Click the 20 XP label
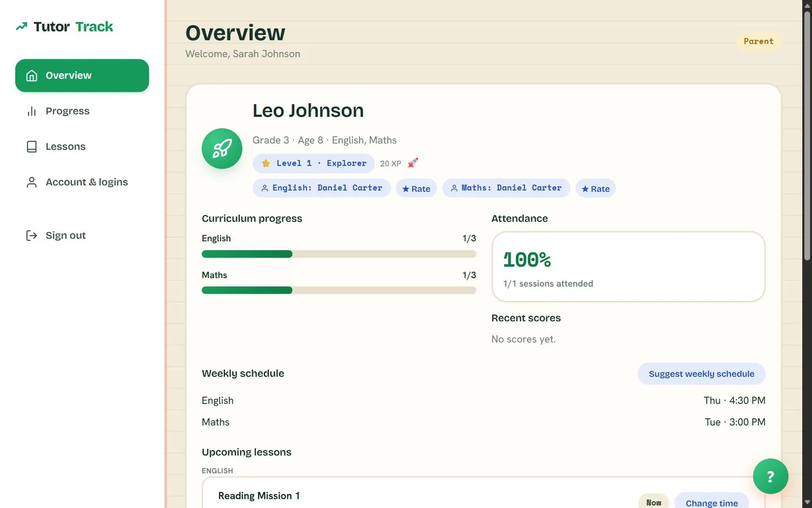The image size is (812, 508). pyautogui.click(x=390, y=164)
